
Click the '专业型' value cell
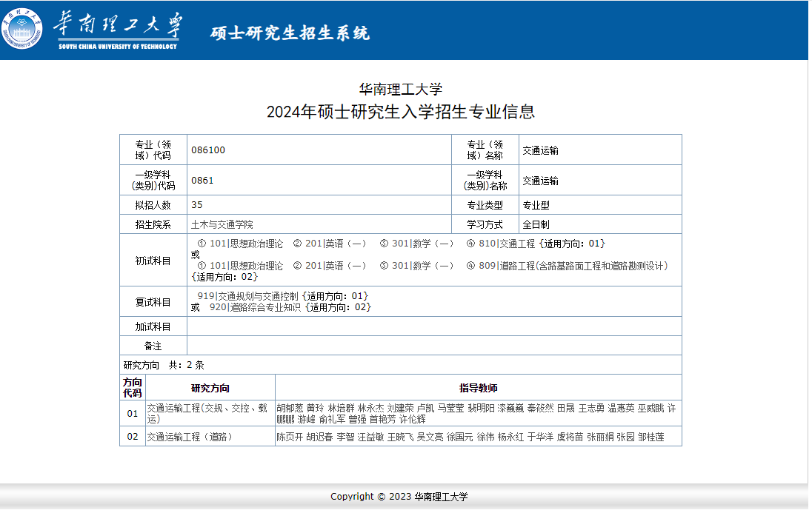point(600,205)
